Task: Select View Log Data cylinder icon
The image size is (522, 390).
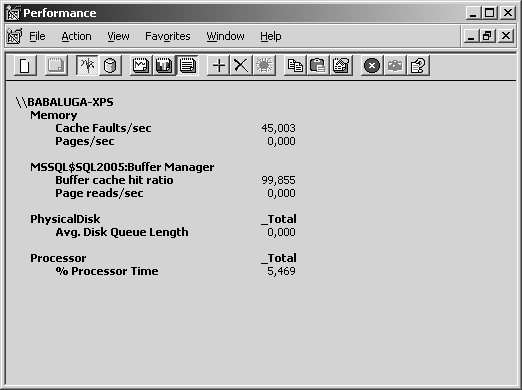Action: tap(110, 65)
